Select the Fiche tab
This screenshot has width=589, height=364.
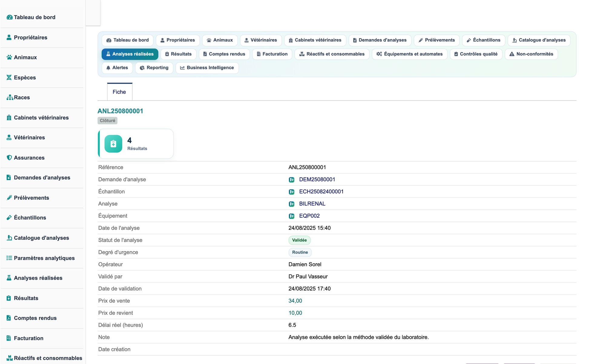pos(120,92)
